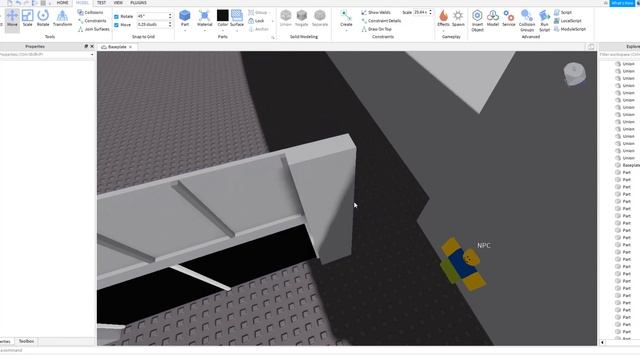The height and width of the screenshot is (360, 640).
Task: Click the view selector cube in viewport
Action: pyautogui.click(x=575, y=74)
